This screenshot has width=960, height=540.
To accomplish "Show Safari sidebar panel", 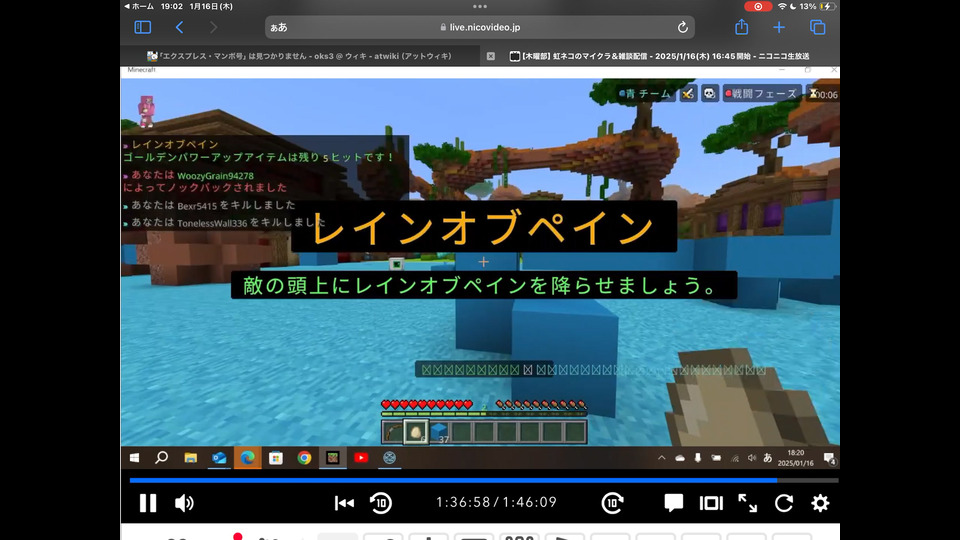I will click(143, 27).
